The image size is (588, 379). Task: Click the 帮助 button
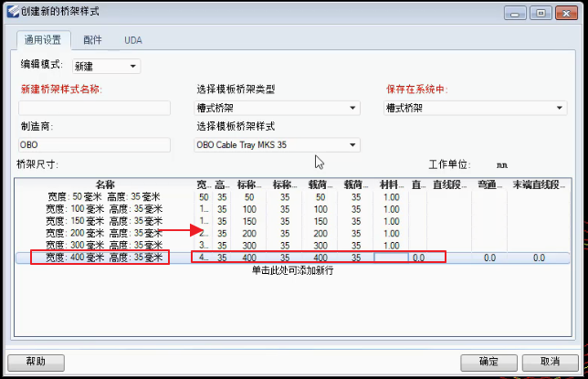coord(36,363)
